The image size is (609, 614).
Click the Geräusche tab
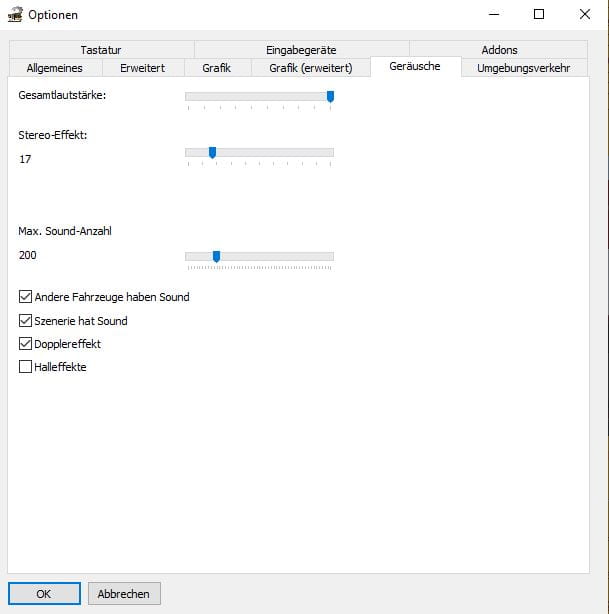415,67
